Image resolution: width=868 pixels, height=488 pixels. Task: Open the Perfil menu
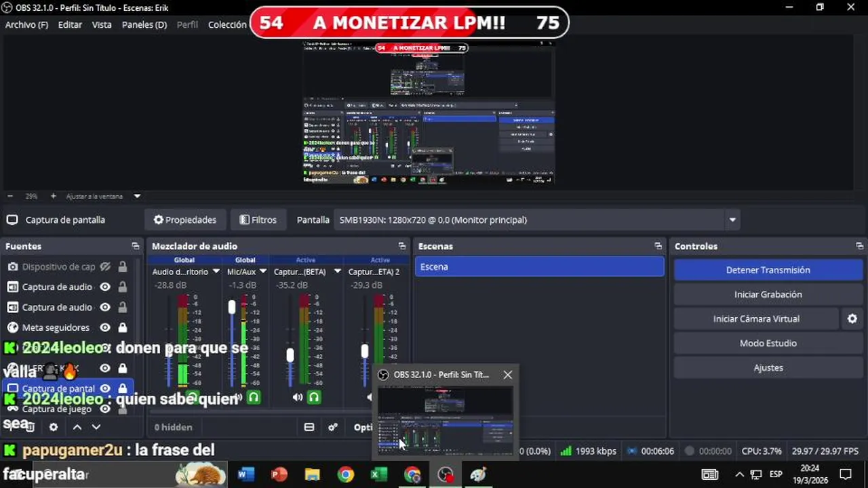tap(187, 24)
